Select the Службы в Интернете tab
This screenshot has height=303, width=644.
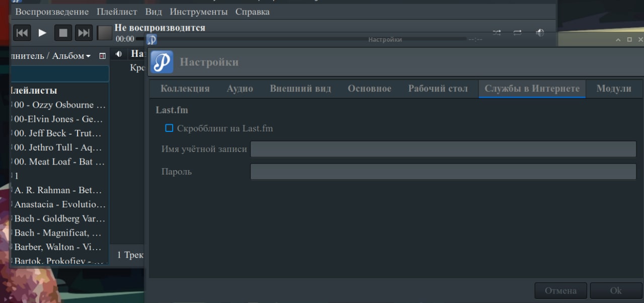[x=532, y=89]
